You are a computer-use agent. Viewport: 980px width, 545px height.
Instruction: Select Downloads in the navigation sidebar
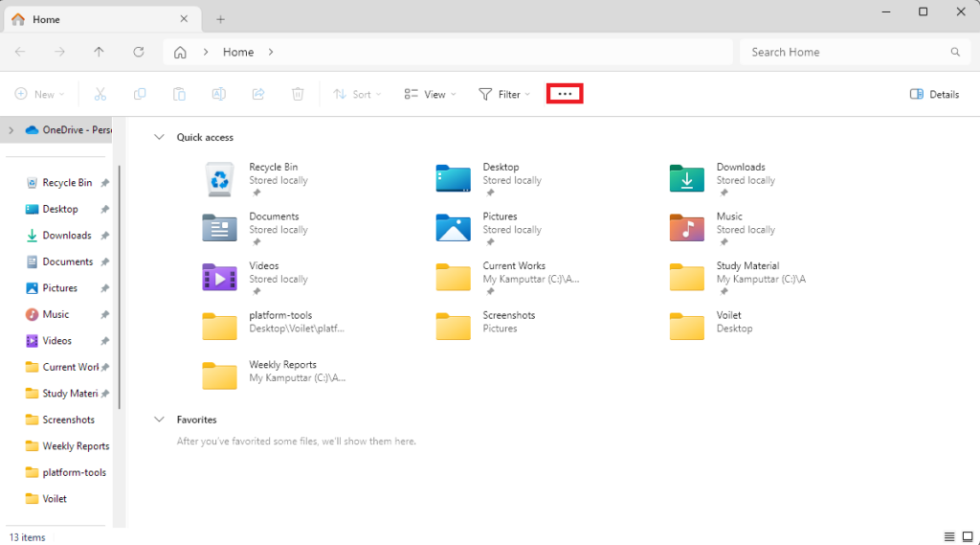pyautogui.click(x=66, y=236)
